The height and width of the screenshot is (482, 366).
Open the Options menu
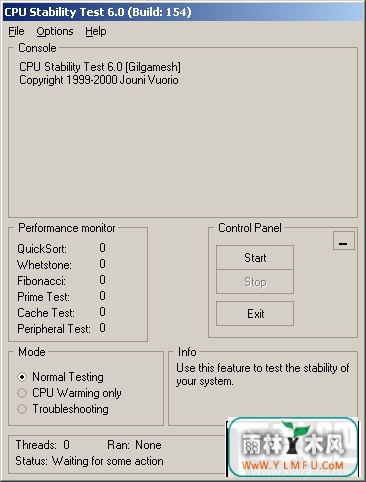click(x=55, y=31)
